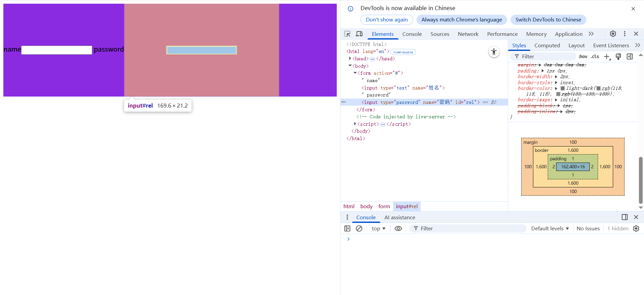Expand the head node's collapsed ellipsis
This screenshot has width=644, height=295.
[x=372, y=59]
